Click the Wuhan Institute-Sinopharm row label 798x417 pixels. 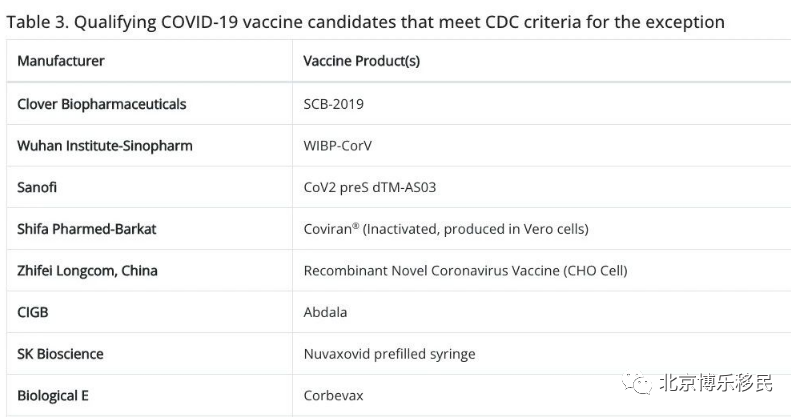point(105,146)
